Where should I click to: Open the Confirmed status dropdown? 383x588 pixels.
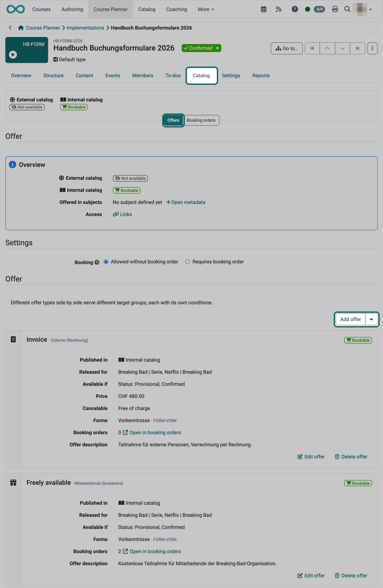[201, 48]
